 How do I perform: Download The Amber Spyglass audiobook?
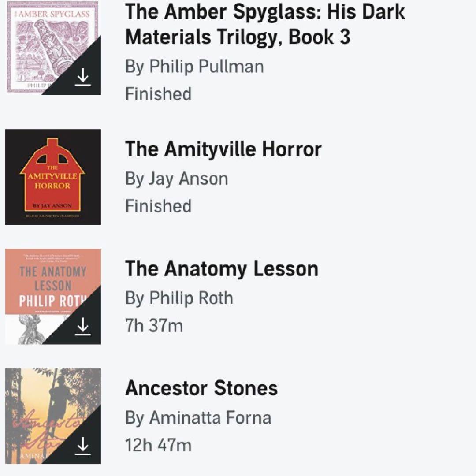[83, 78]
